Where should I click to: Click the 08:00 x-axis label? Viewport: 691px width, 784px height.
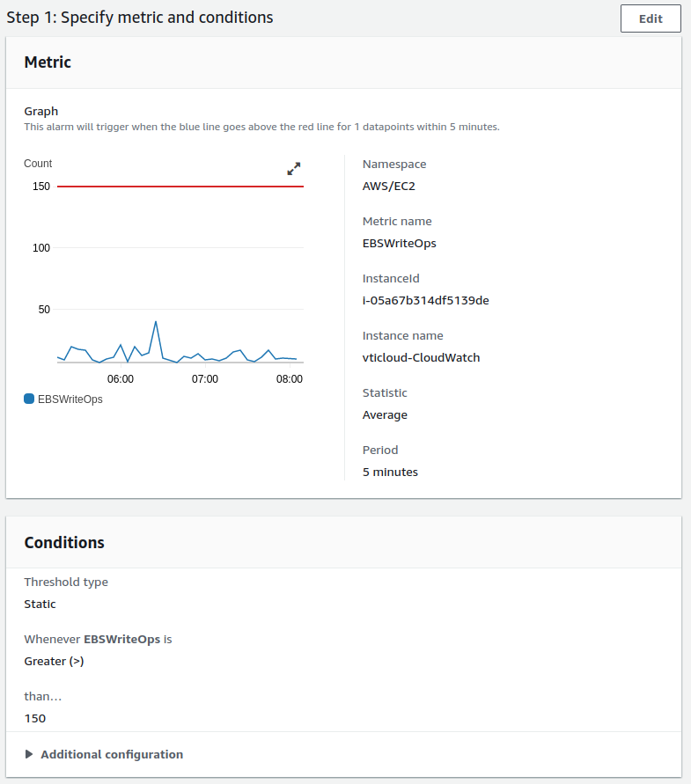[x=290, y=379]
